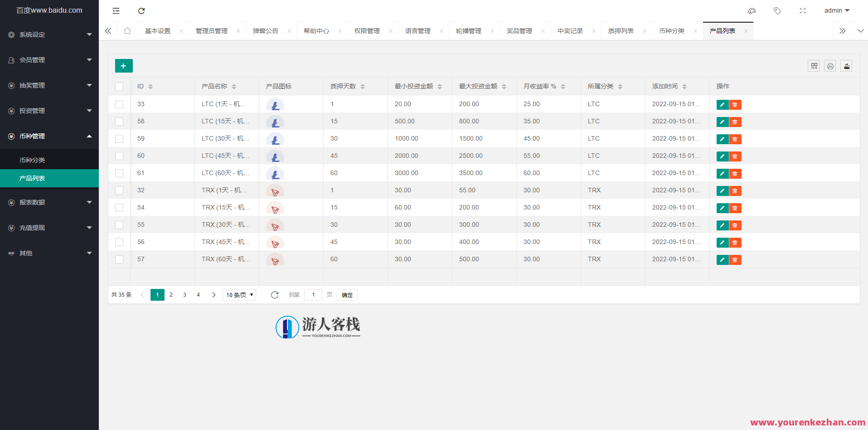The image size is (868, 430).
Task: Select the checkbox of product 32
Action: 119,190
